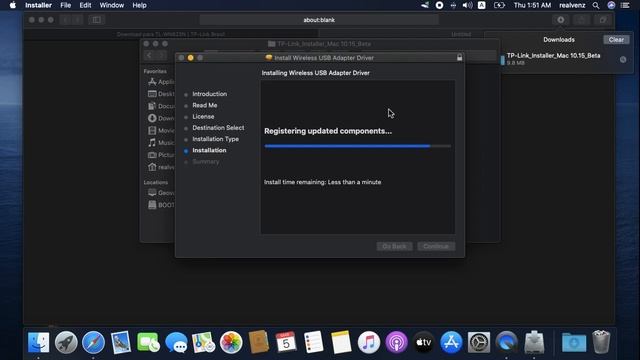Open Podcasts icon in Dock
Image resolution: width=640 pixels, height=360 pixels.
tap(396, 342)
